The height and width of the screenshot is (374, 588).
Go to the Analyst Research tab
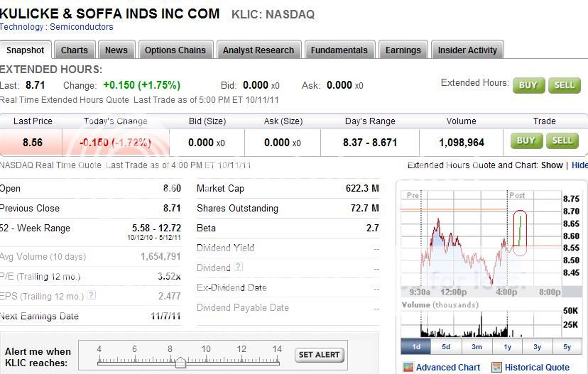point(258,50)
